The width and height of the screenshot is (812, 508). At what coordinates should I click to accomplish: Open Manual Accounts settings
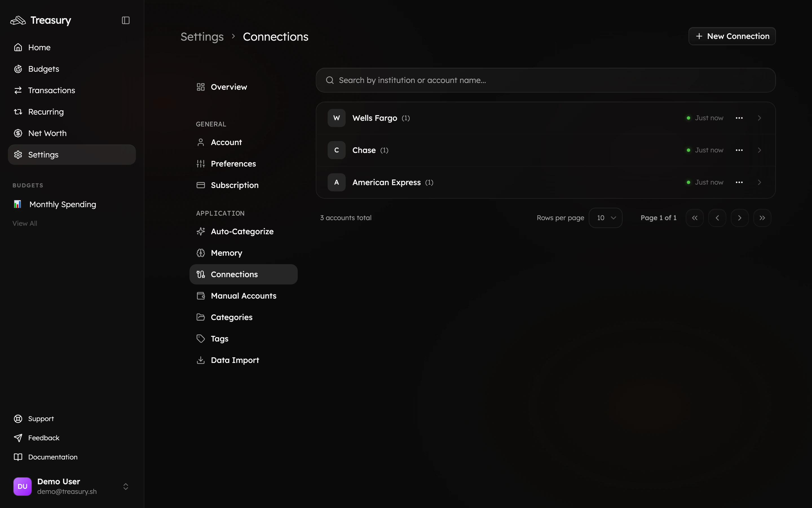point(243,296)
